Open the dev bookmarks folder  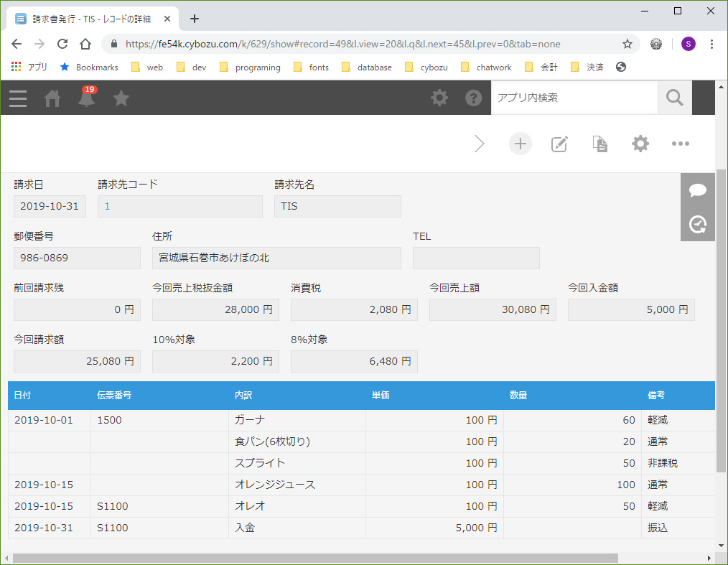click(191, 67)
